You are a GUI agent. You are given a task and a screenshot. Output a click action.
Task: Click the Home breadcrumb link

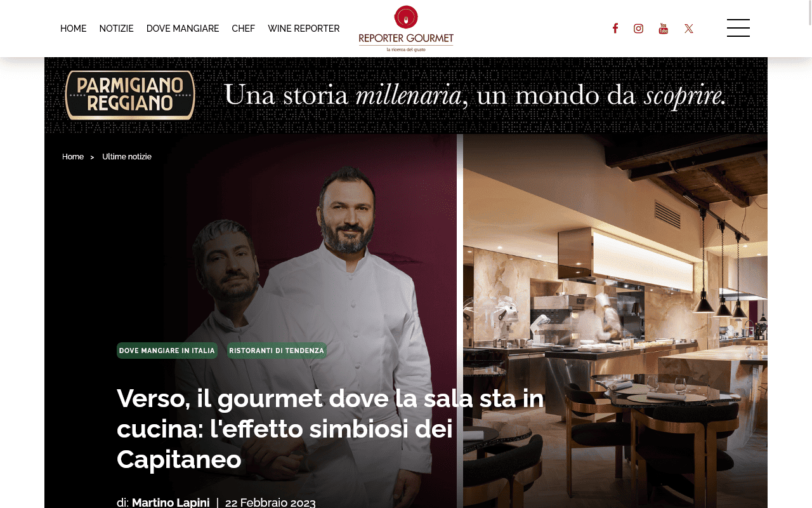click(73, 157)
